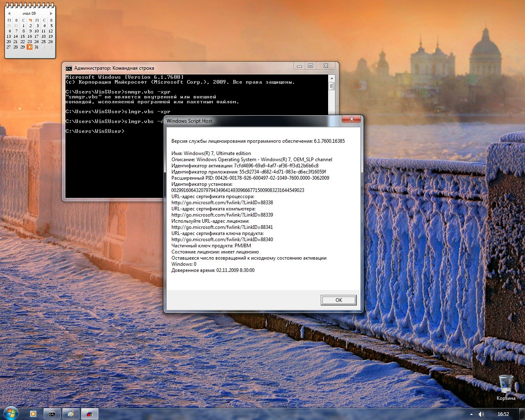Select the colored cube taskbar button
This screenshot has width=525, height=420.
coord(90,414)
